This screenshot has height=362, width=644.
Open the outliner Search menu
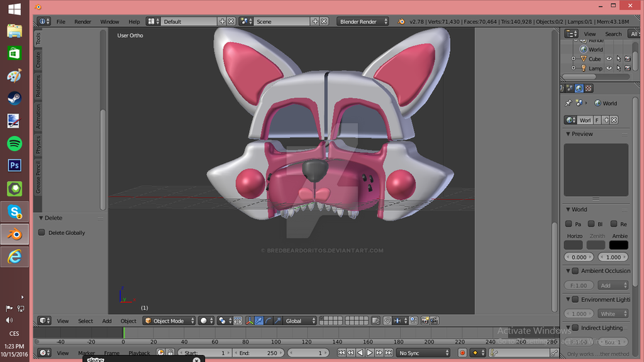tap(613, 34)
